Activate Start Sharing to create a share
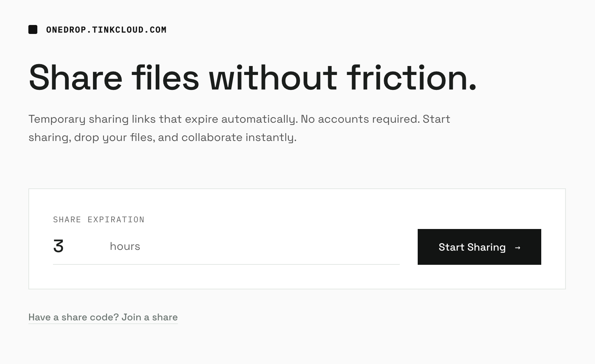 [479, 247]
